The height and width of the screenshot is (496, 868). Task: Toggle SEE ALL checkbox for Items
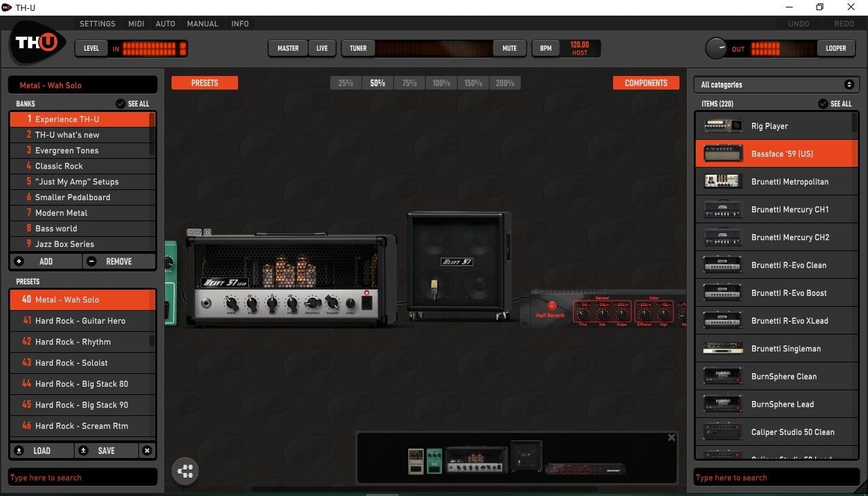823,104
